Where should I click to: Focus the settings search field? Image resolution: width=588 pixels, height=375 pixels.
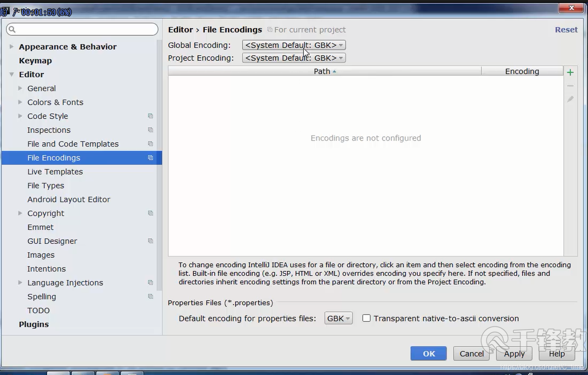coord(82,29)
